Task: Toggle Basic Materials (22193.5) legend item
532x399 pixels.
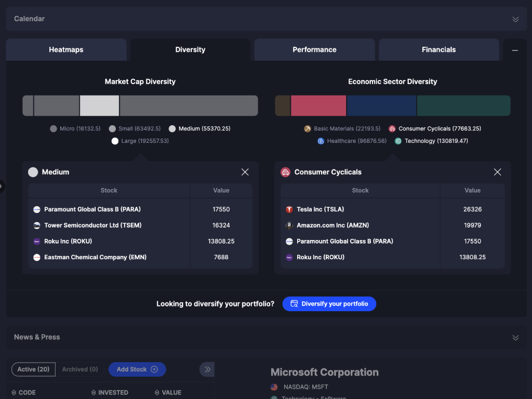Action: (x=342, y=129)
